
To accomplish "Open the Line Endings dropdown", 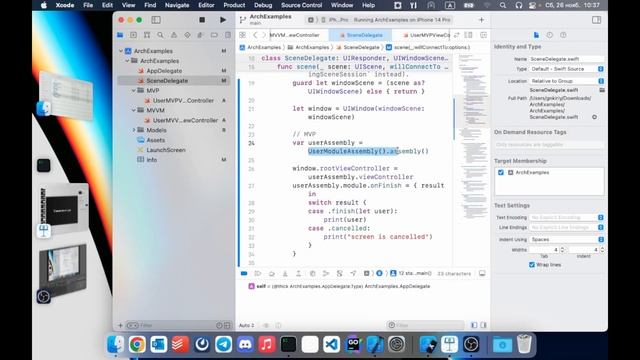I will click(x=567, y=227).
